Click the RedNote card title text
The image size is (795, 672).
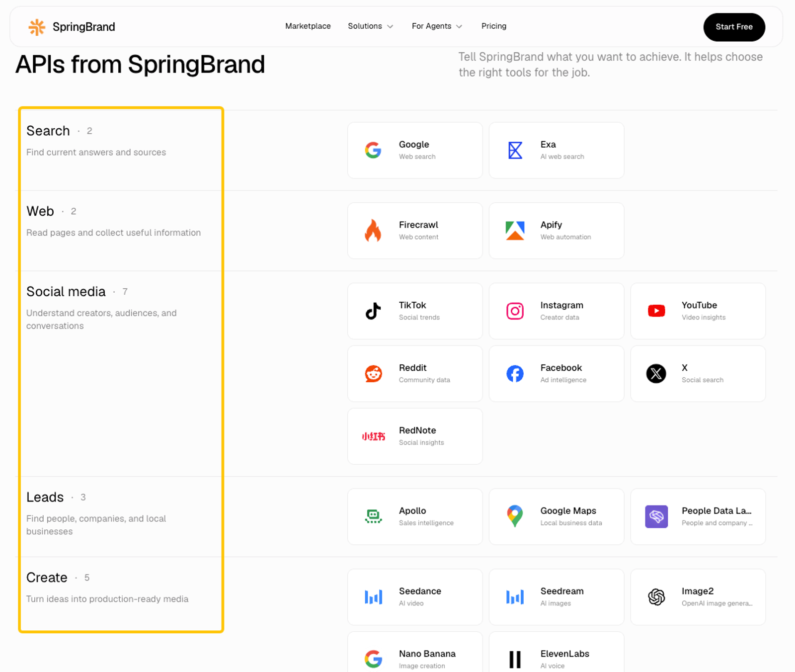(x=417, y=430)
